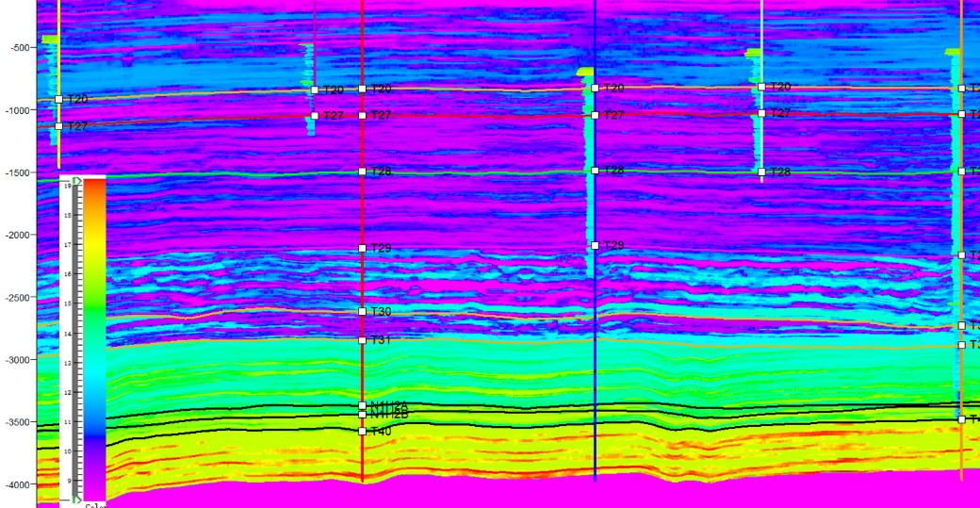Click the 14 tick on color scale
Image resolution: width=980 pixels, height=508 pixels.
(68, 334)
